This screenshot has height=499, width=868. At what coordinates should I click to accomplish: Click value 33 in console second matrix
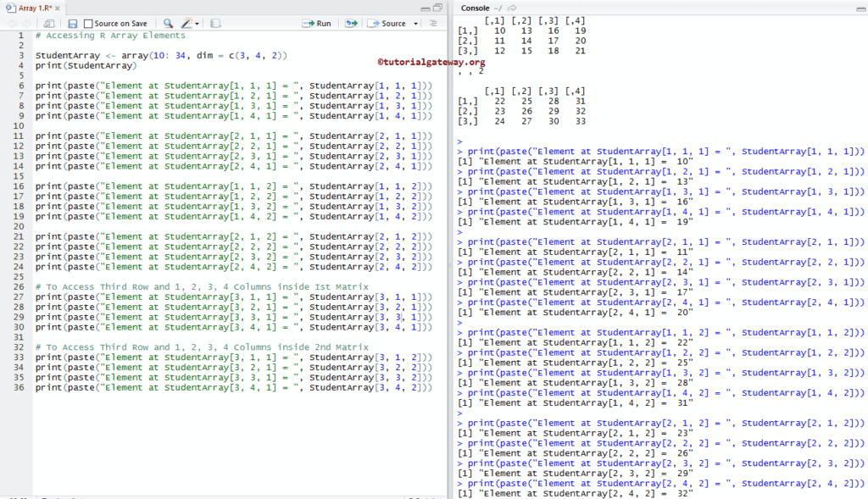(580, 121)
